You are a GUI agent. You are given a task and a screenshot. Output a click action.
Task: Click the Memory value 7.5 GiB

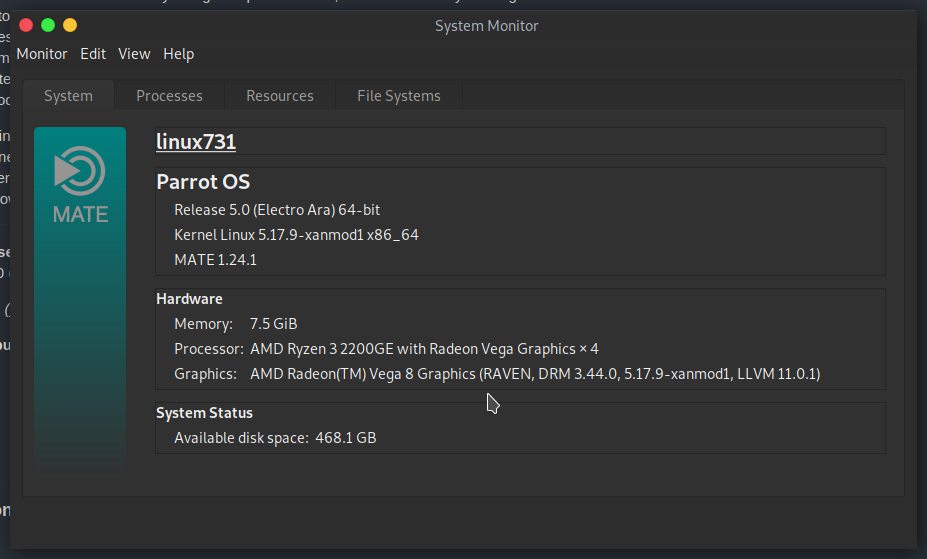(273, 324)
